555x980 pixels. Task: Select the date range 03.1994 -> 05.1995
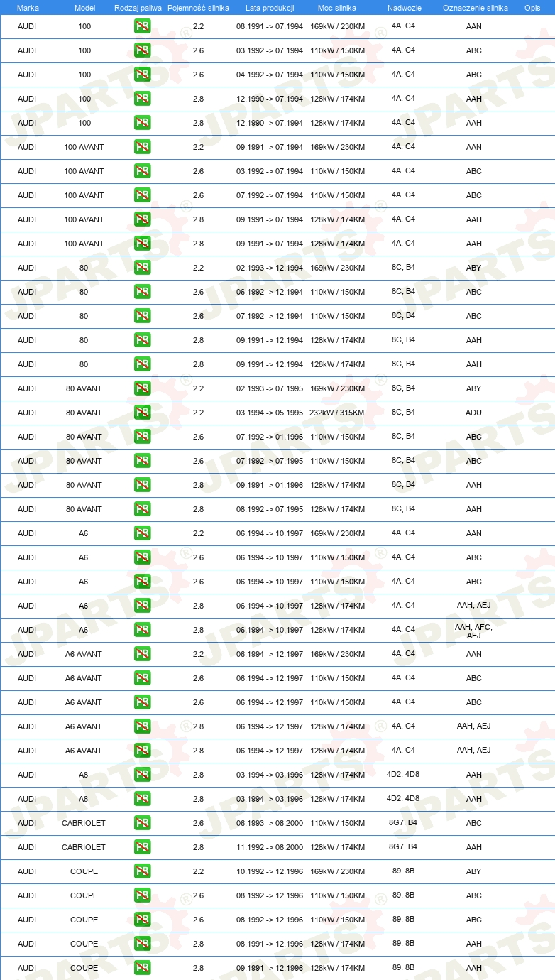[270, 413]
